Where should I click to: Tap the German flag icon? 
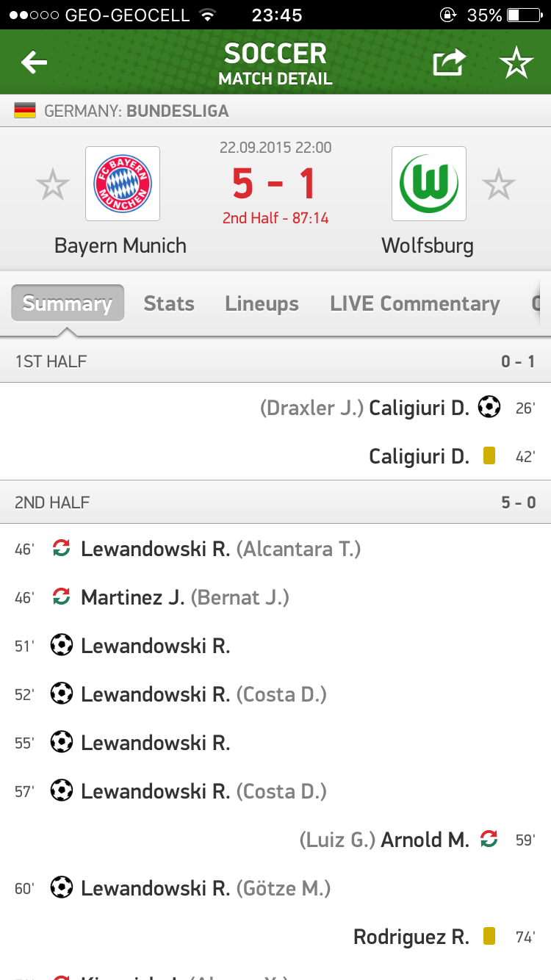25,112
